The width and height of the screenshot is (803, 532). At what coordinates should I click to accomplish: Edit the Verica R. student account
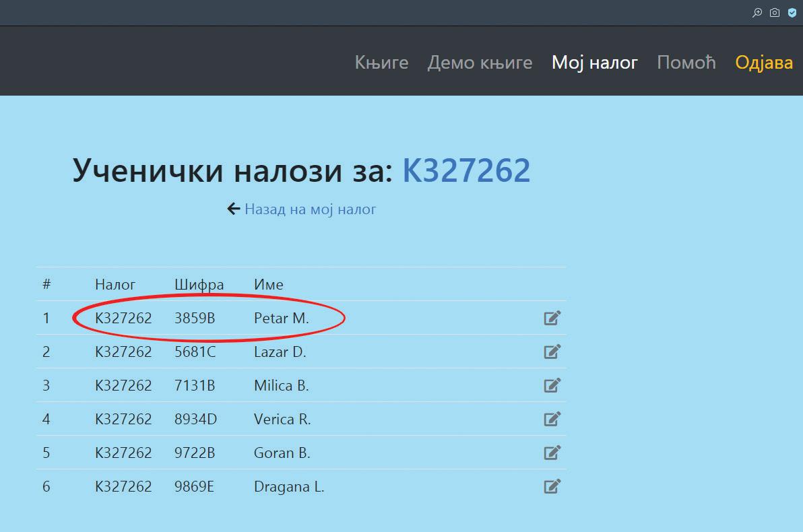click(x=552, y=419)
